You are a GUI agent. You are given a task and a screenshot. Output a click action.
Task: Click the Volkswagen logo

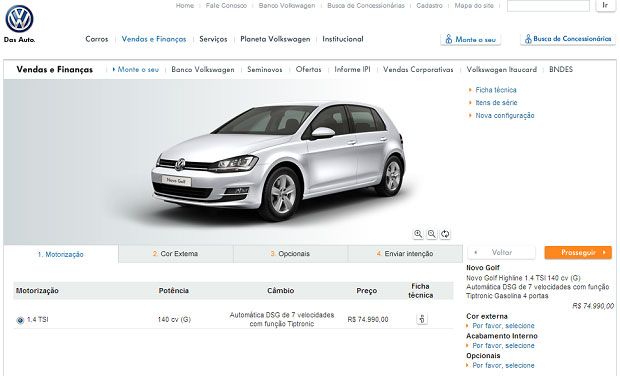[19, 19]
